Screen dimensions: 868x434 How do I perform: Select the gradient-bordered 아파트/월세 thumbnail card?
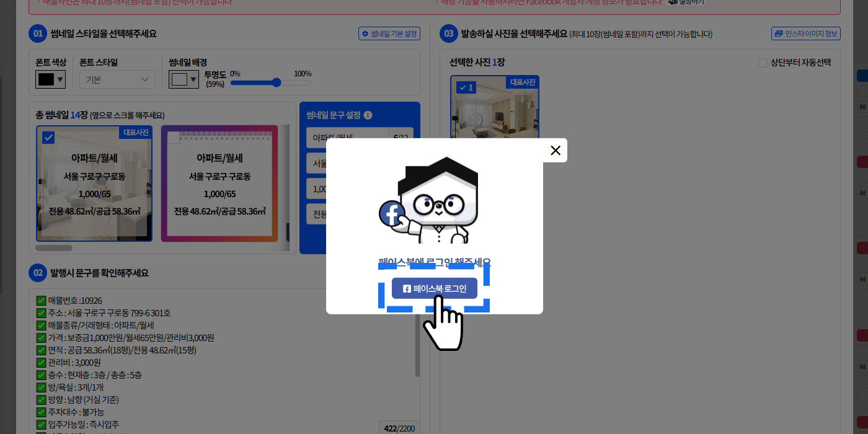click(219, 183)
